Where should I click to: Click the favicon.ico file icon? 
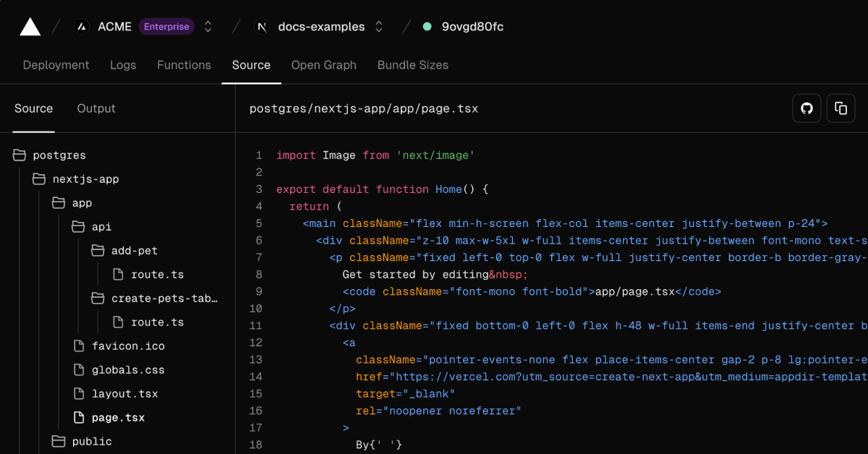click(x=79, y=346)
